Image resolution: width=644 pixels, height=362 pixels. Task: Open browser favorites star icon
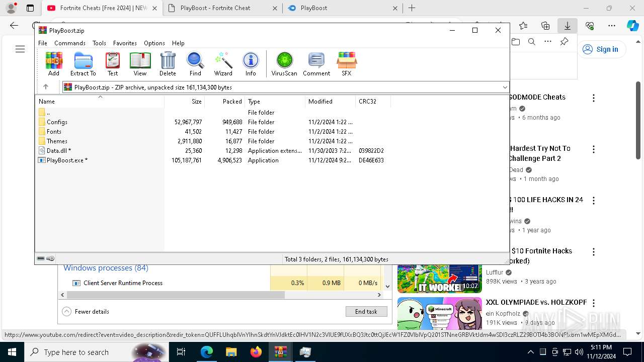click(523, 26)
